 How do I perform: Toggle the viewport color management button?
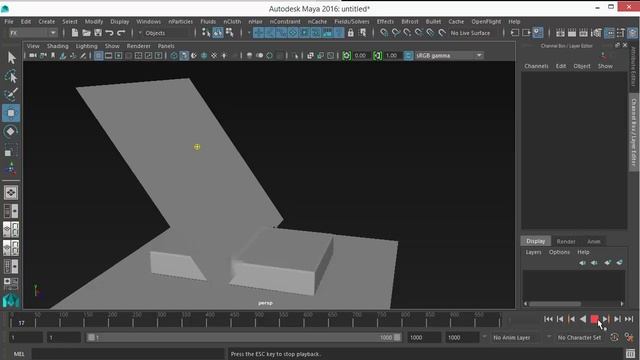point(408,56)
